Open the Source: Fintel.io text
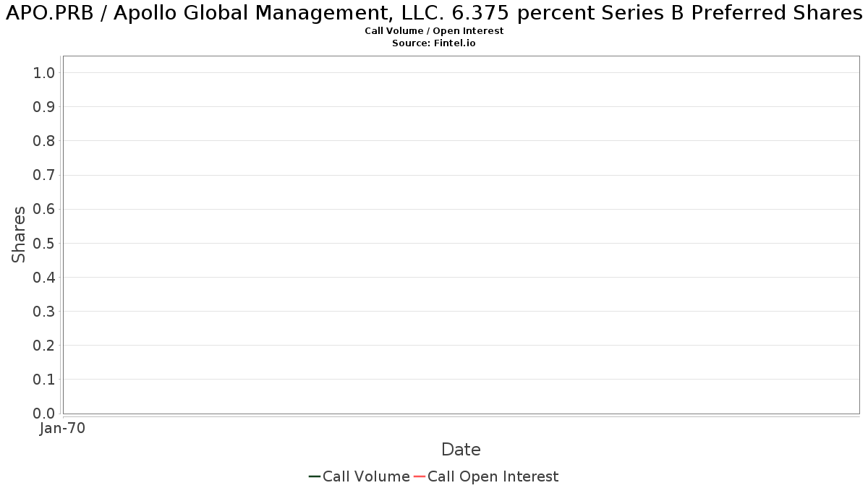The image size is (868, 488). click(434, 43)
